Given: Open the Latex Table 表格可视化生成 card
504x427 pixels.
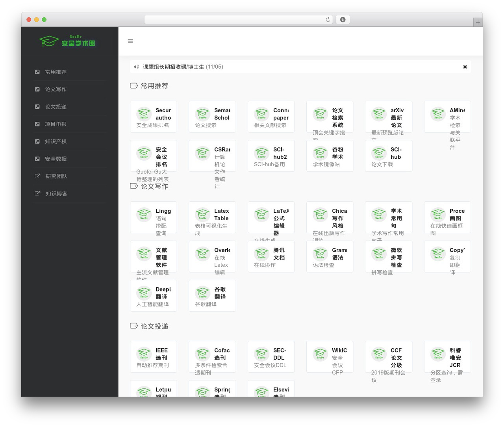Looking at the screenshot, I should pos(212,217).
